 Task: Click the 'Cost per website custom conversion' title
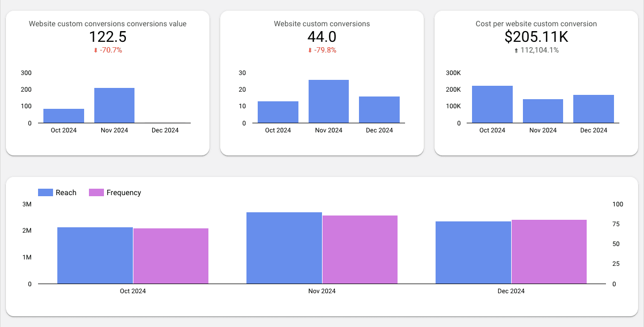[x=536, y=24]
